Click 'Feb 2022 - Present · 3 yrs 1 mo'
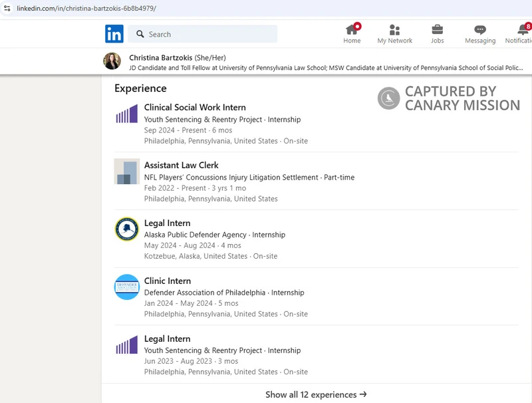The width and height of the screenshot is (532, 403). coord(195,188)
